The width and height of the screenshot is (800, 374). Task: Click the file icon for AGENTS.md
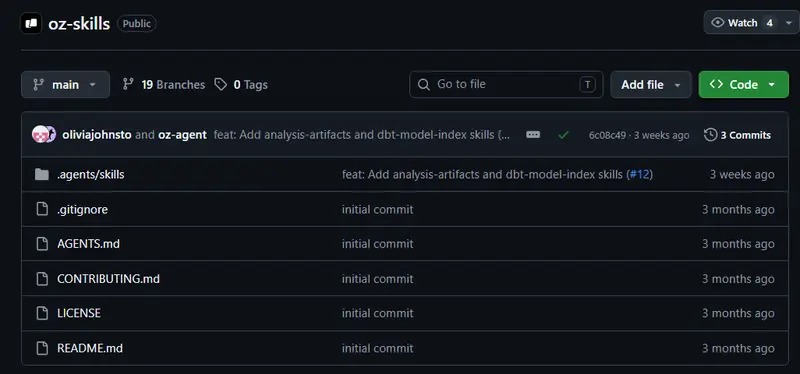pos(42,244)
